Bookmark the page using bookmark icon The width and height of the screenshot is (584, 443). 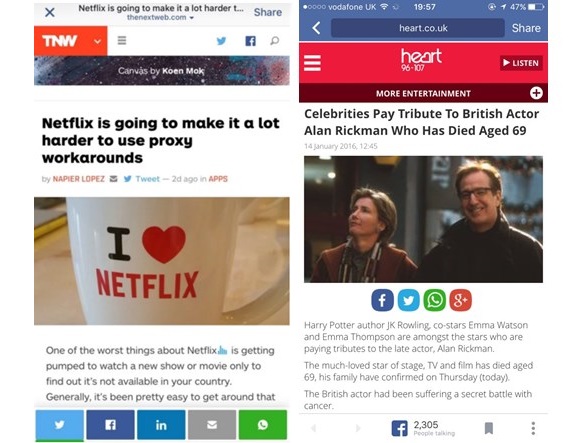point(489,428)
